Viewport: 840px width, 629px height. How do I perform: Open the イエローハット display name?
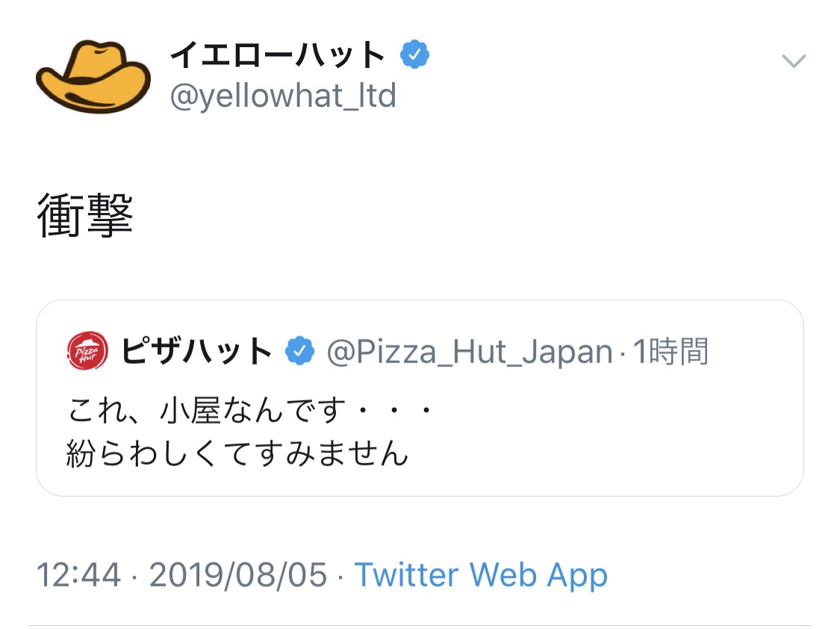pyautogui.click(x=278, y=55)
